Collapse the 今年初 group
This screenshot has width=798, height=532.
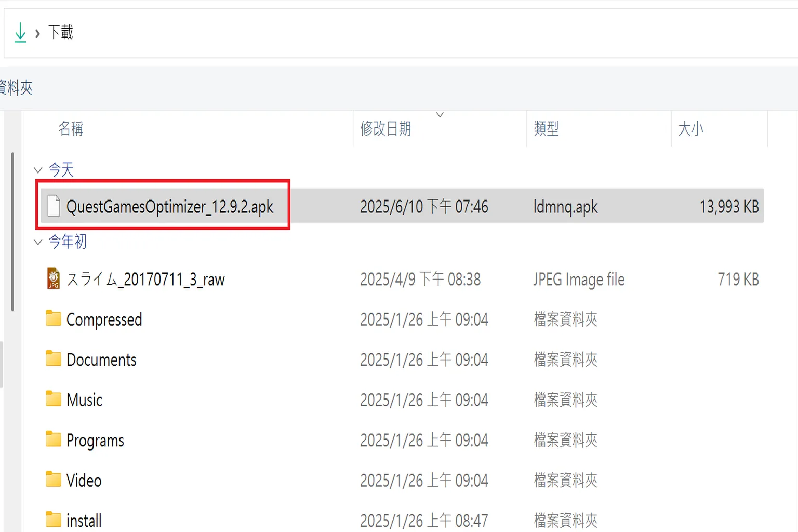(37, 242)
